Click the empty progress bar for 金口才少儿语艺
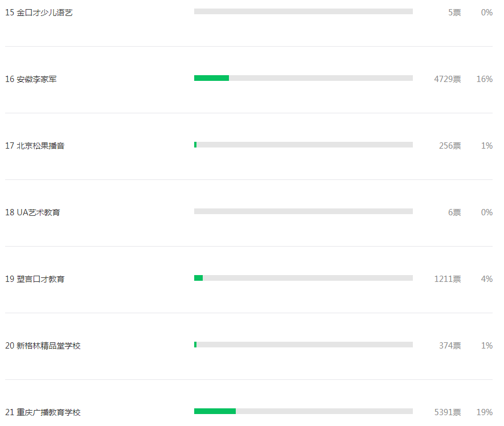The width and height of the screenshot is (504, 426). click(x=304, y=11)
